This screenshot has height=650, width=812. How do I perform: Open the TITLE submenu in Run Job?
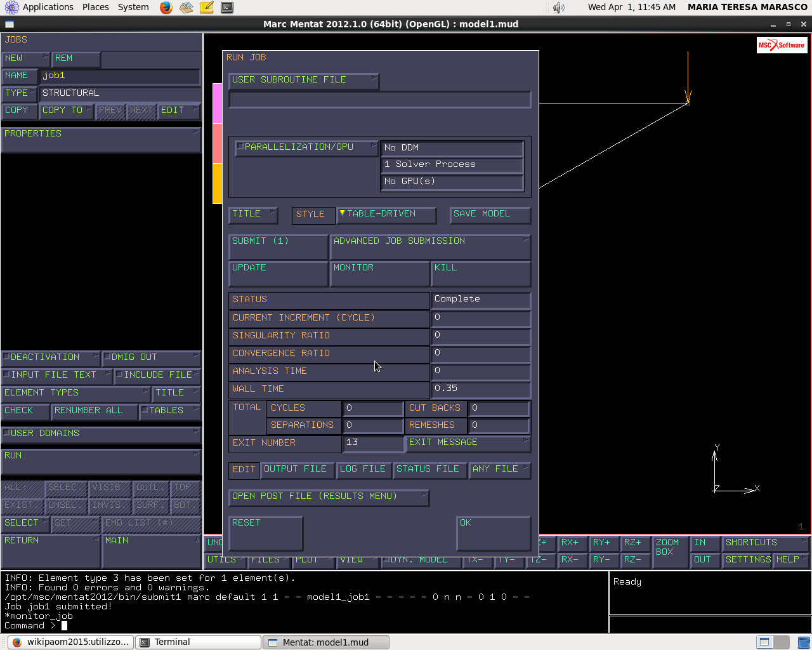coord(253,215)
